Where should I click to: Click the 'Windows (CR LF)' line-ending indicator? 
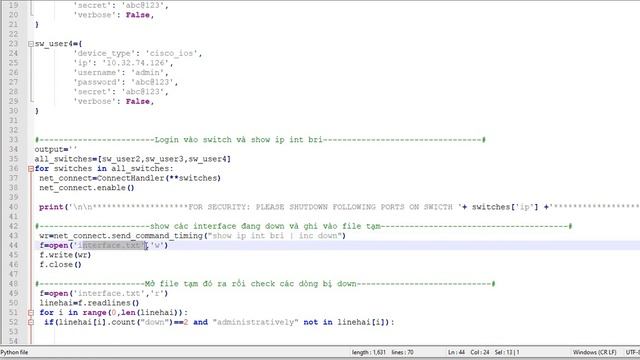point(595,352)
